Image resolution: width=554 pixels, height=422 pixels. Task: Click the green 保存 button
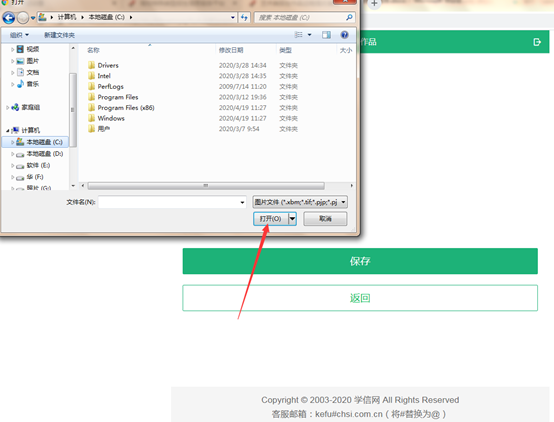[360, 261]
